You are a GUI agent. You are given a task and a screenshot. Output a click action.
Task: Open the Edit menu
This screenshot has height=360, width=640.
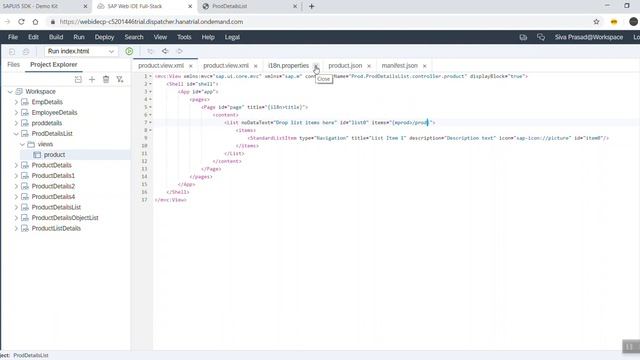click(33, 37)
